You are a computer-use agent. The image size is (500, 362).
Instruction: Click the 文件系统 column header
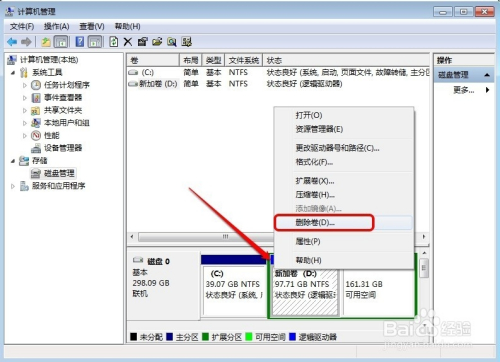(x=244, y=60)
